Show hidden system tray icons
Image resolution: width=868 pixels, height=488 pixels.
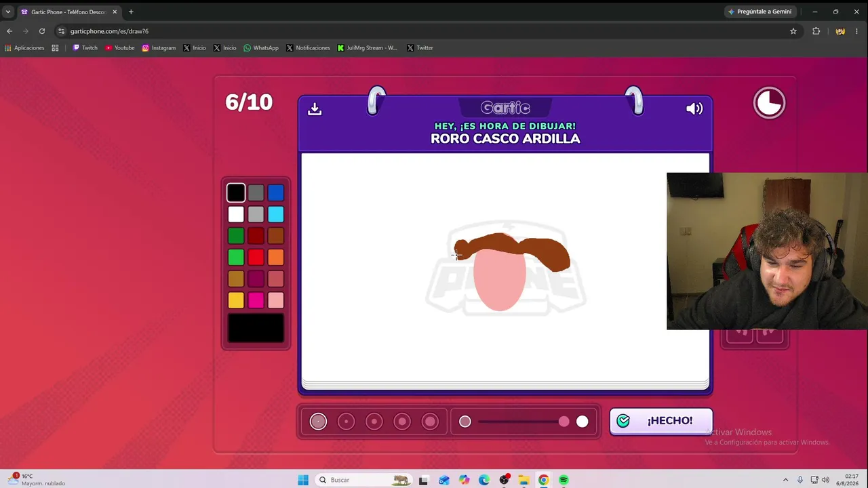(785, 480)
